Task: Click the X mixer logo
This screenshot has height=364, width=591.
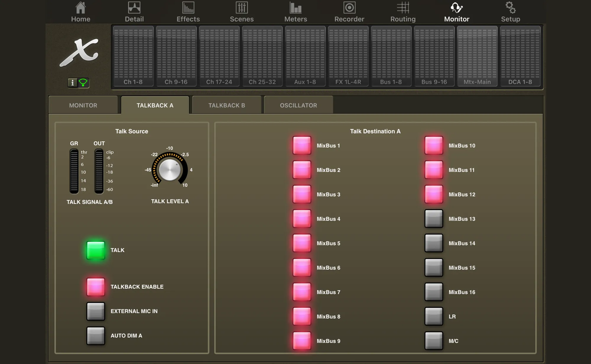Action: (79, 52)
